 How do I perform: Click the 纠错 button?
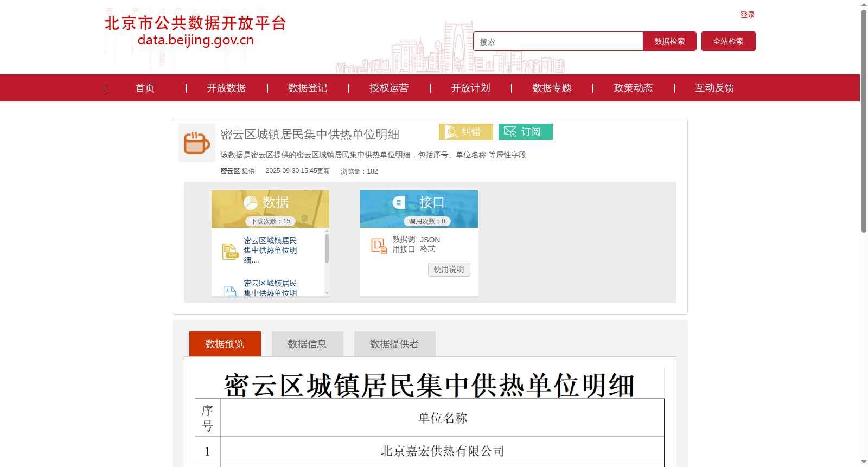pos(466,132)
